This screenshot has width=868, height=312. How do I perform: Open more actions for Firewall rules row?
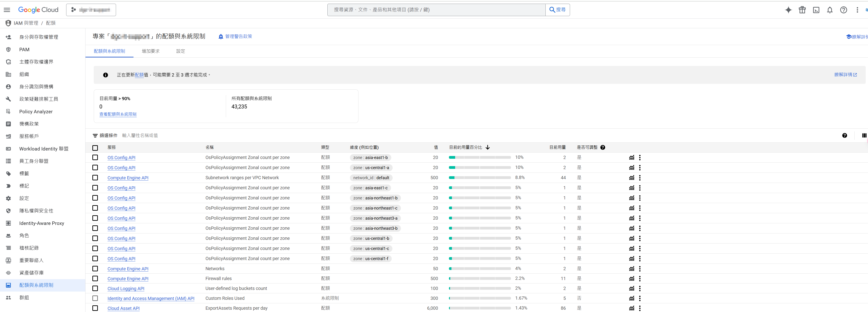[640, 279]
